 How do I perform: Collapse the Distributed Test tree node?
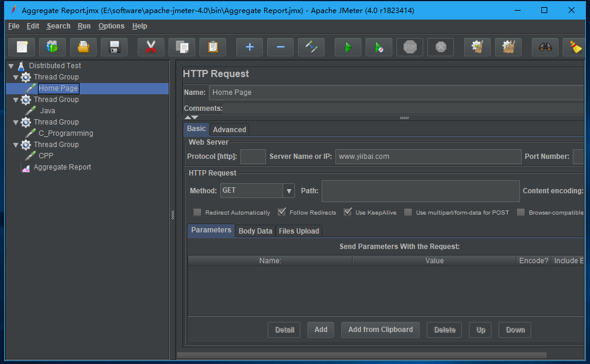(11, 66)
